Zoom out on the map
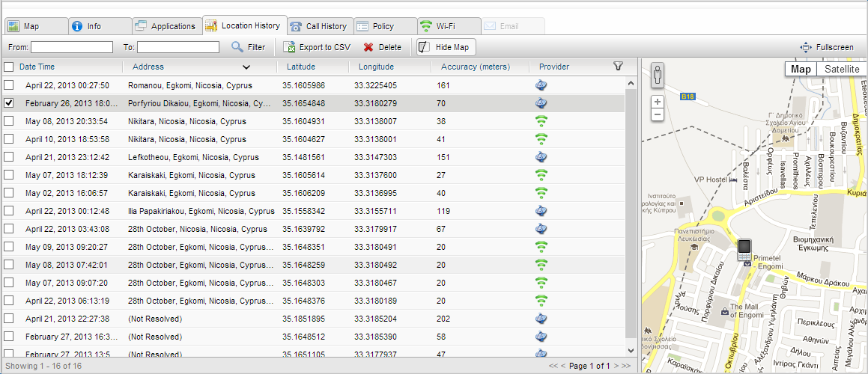 click(658, 114)
